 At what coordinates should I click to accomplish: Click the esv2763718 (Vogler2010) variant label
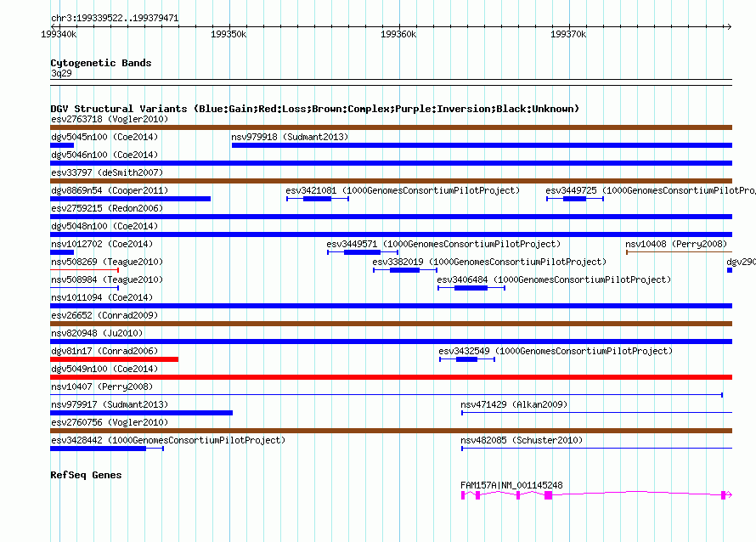110,119
